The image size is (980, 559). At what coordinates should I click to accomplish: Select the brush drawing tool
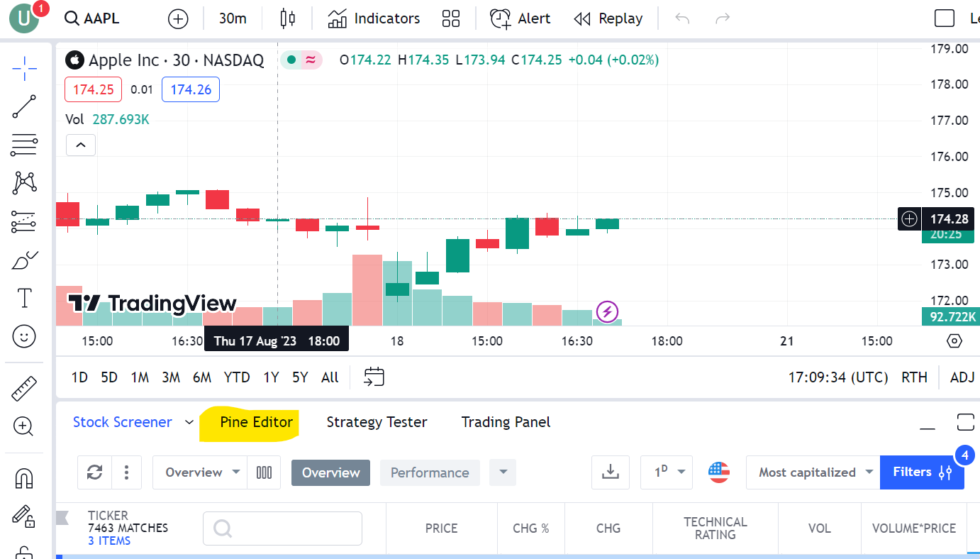tap(25, 260)
